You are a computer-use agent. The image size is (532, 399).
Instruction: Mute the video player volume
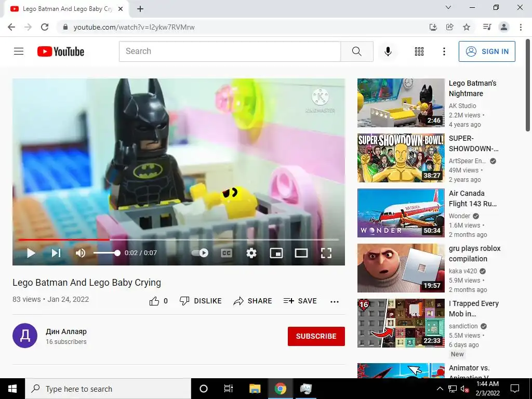click(81, 253)
